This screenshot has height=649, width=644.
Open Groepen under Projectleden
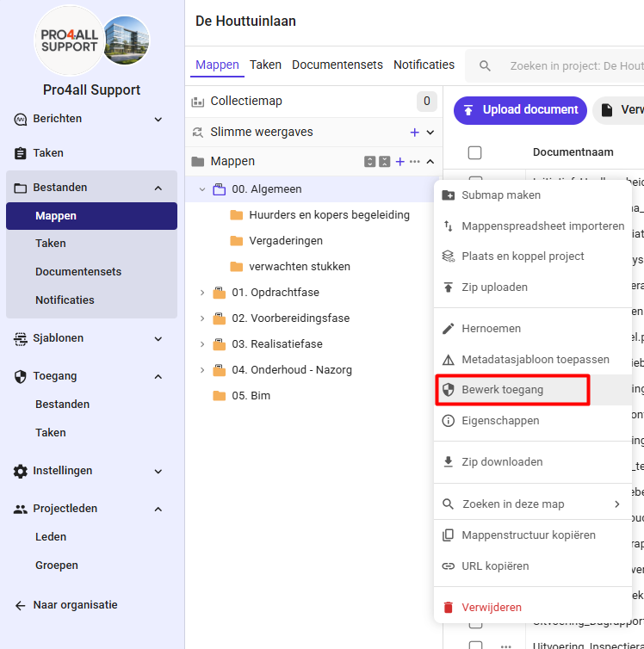[x=57, y=566]
